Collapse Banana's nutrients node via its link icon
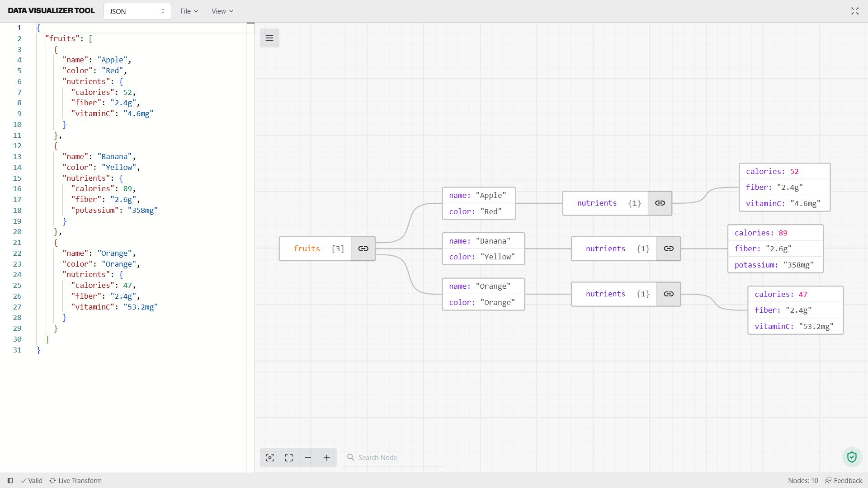This screenshot has width=868, height=488. point(669,249)
